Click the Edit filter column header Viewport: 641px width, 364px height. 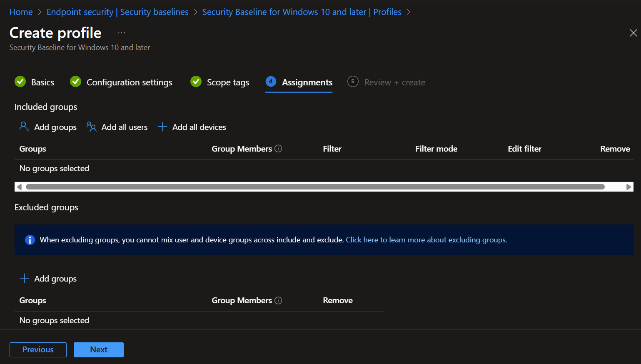pyautogui.click(x=524, y=149)
